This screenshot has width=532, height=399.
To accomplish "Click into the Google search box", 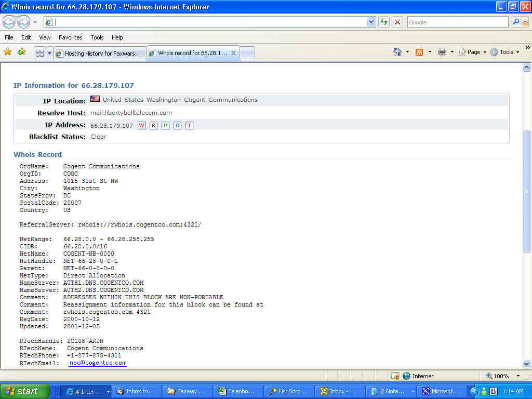I will (458, 22).
